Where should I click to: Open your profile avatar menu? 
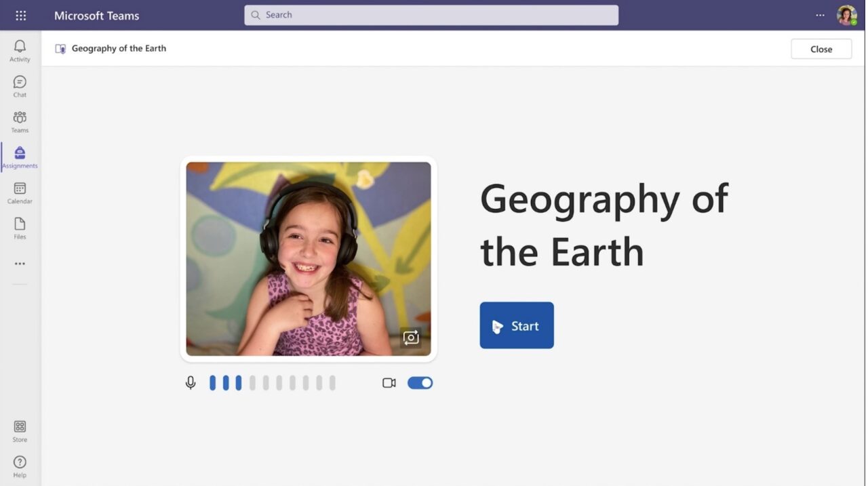coord(846,15)
